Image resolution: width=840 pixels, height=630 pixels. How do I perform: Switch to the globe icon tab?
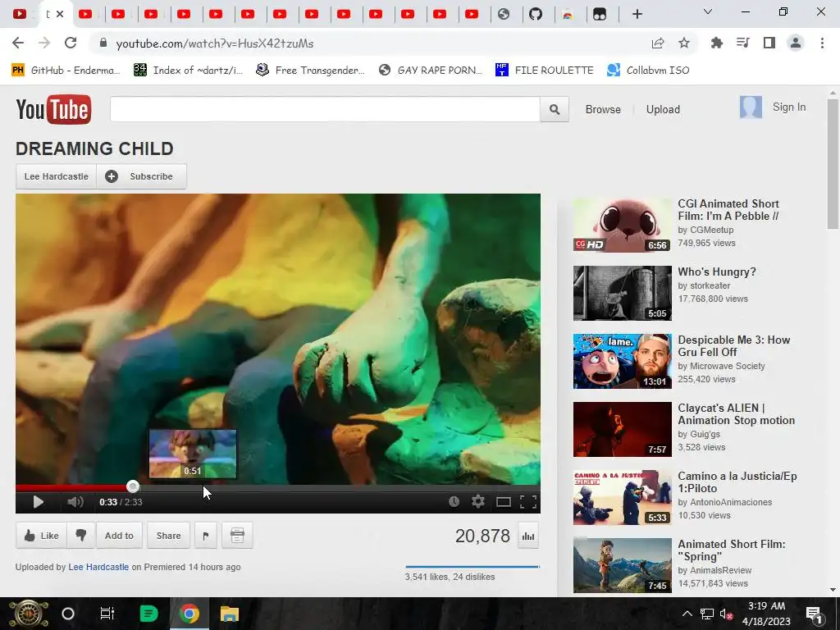(504, 14)
